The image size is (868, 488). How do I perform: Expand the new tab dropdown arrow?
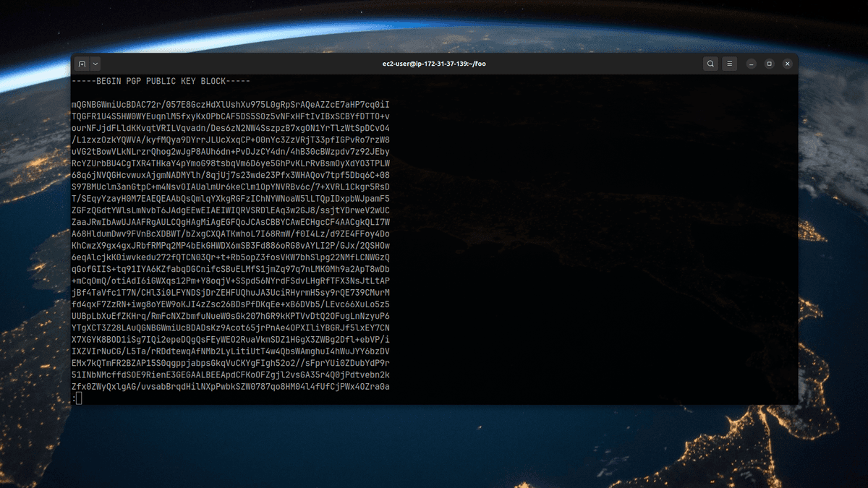click(95, 64)
